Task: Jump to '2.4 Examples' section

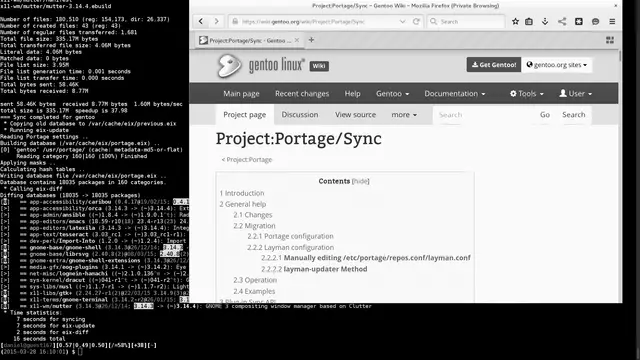Action: pyautogui.click(x=254, y=291)
